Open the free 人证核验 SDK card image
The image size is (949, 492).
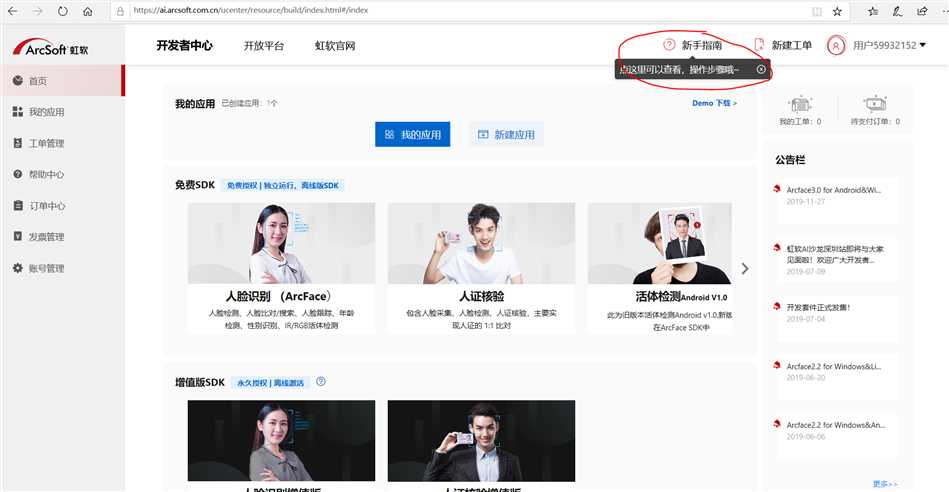481,243
